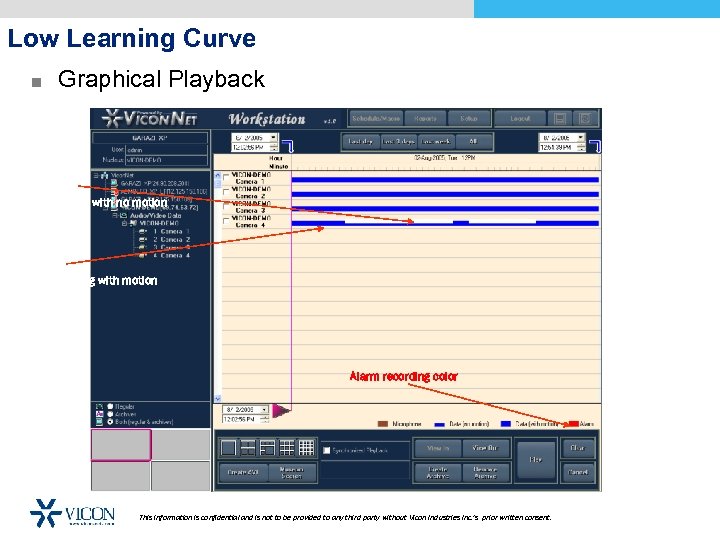The image size is (720, 540).
Task: Click the start-time apply bracket arrow icon
Action: tap(288, 146)
